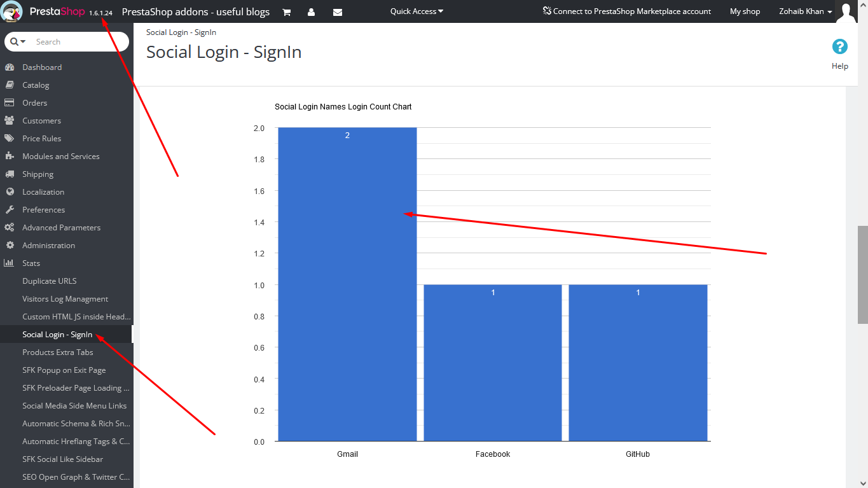Click the Gmail axis label
This screenshot has height=488, width=868.
pyautogui.click(x=348, y=454)
